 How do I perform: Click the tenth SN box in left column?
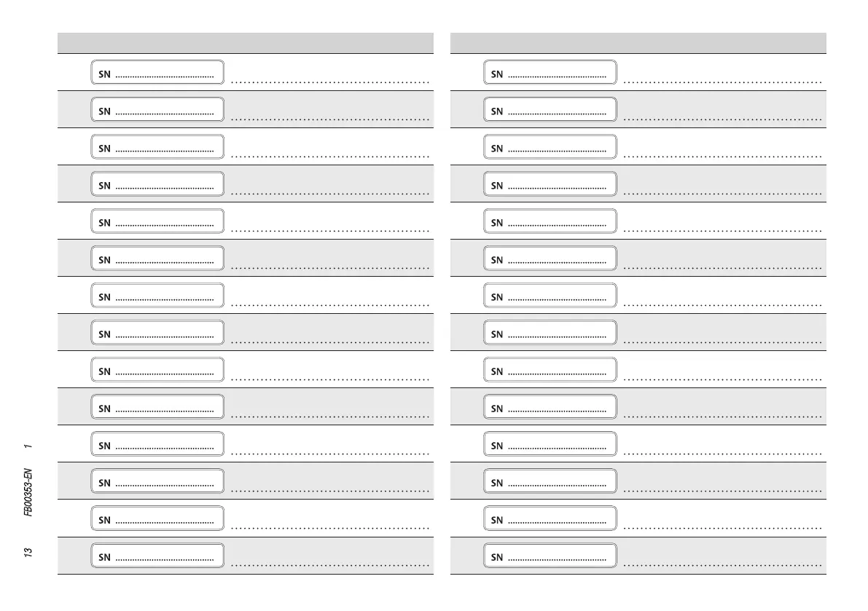point(157,407)
